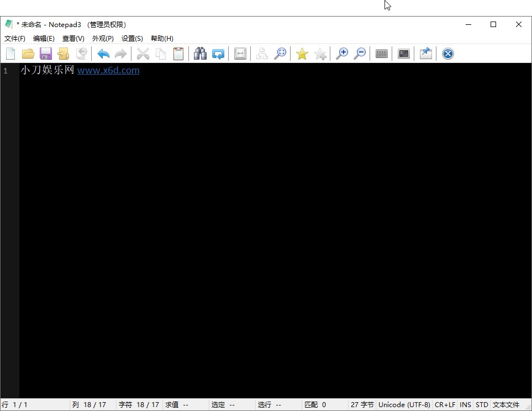Zoom out with the magnifier minus icon

pos(360,54)
